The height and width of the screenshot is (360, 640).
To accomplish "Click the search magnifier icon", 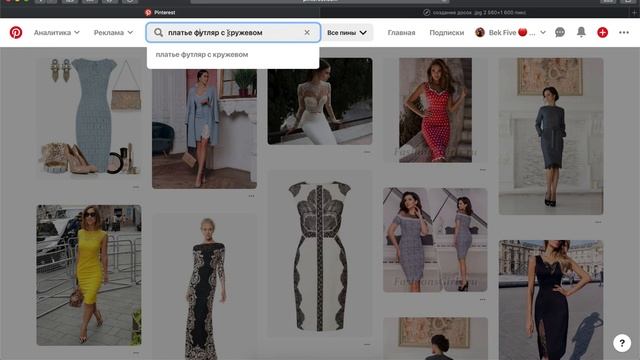I will (x=158, y=33).
